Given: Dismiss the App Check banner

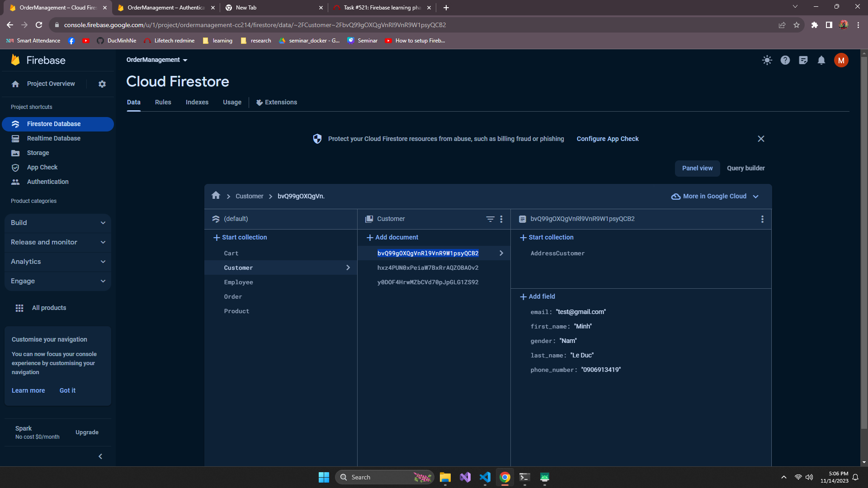Looking at the screenshot, I should click(761, 139).
